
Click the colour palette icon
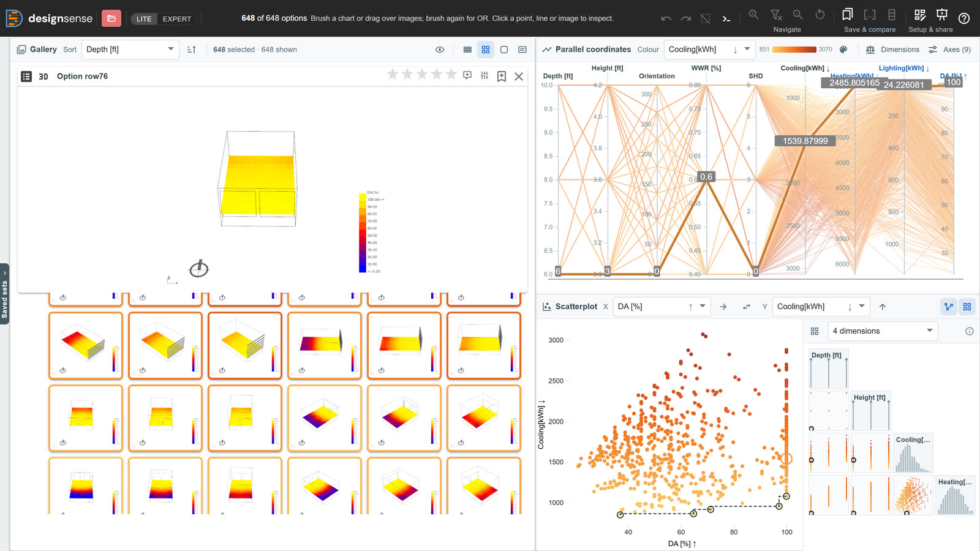pyautogui.click(x=843, y=50)
